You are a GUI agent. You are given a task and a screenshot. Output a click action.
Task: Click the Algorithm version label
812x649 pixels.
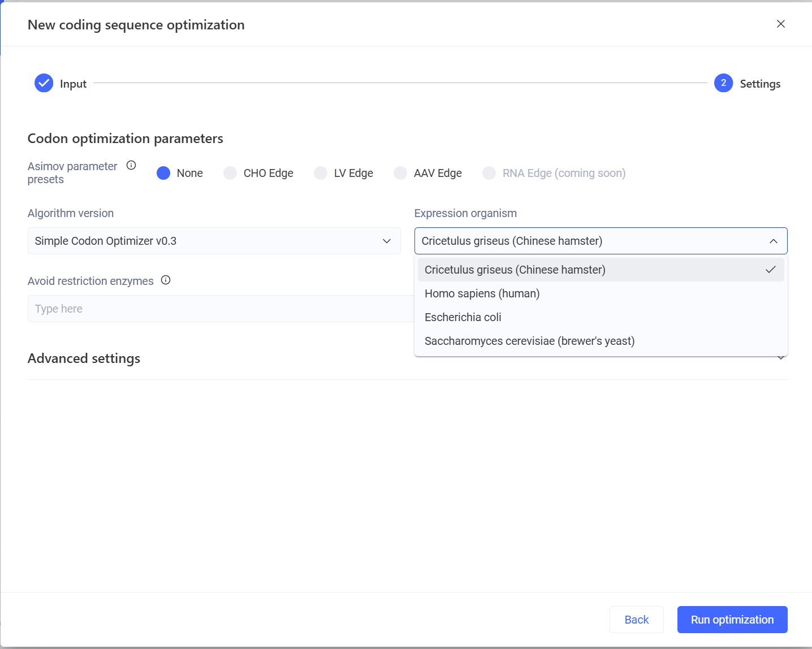[x=71, y=213]
